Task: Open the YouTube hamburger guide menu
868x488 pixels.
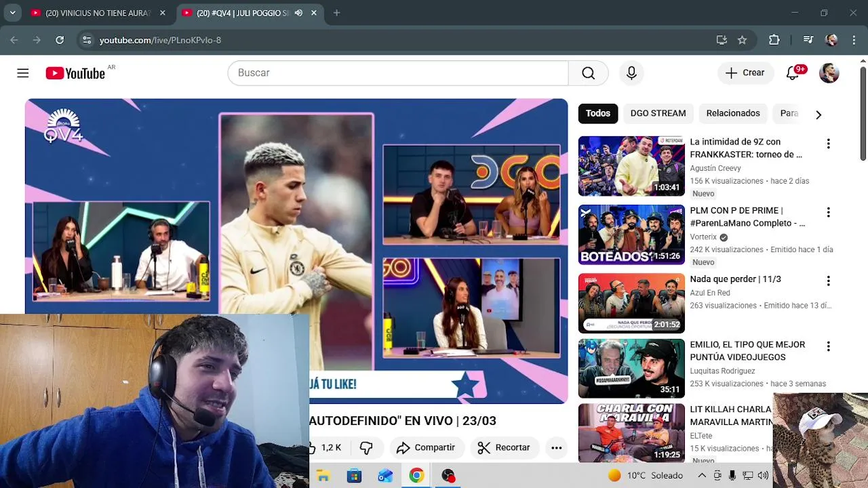Action: pos(23,73)
